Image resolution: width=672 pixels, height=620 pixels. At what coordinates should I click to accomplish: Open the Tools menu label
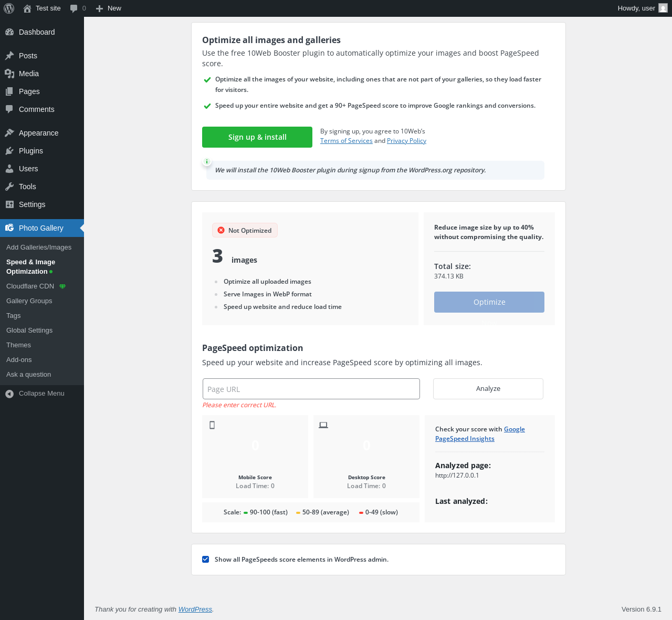coord(27,187)
